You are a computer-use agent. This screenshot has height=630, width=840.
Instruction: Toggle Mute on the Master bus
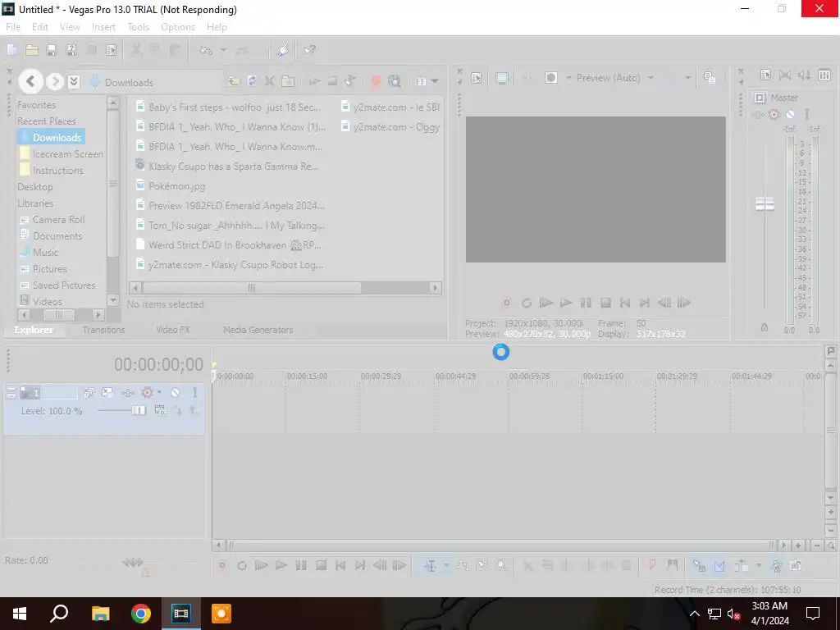coord(790,114)
